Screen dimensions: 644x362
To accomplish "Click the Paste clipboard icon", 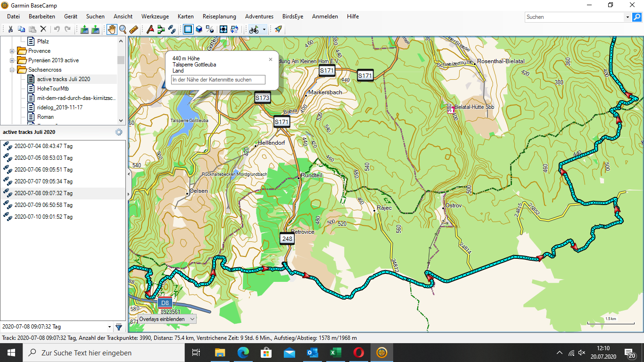I will click(33, 29).
